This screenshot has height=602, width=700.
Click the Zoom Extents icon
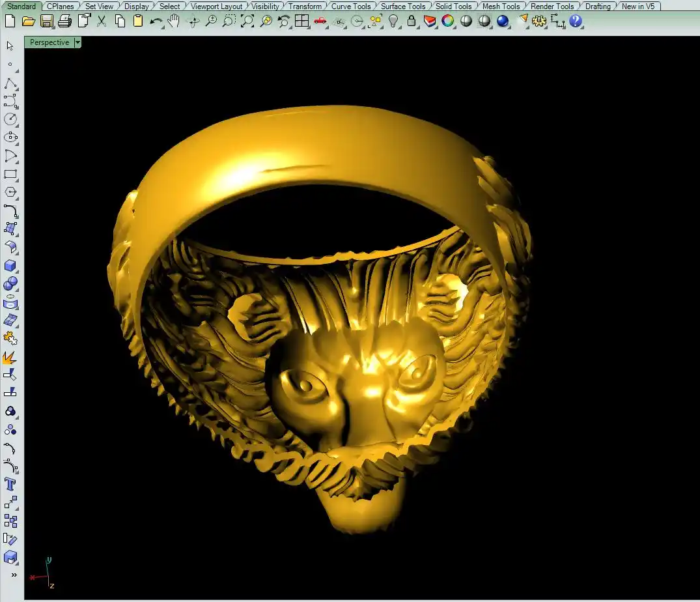pyautogui.click(x=247, y=21)
